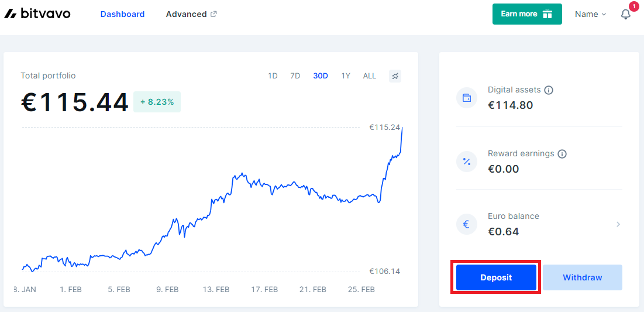Click the wallet icon beside Digital assets
Image resolution: width=644 pixels, height=312 pixels.
click(467, 98)
